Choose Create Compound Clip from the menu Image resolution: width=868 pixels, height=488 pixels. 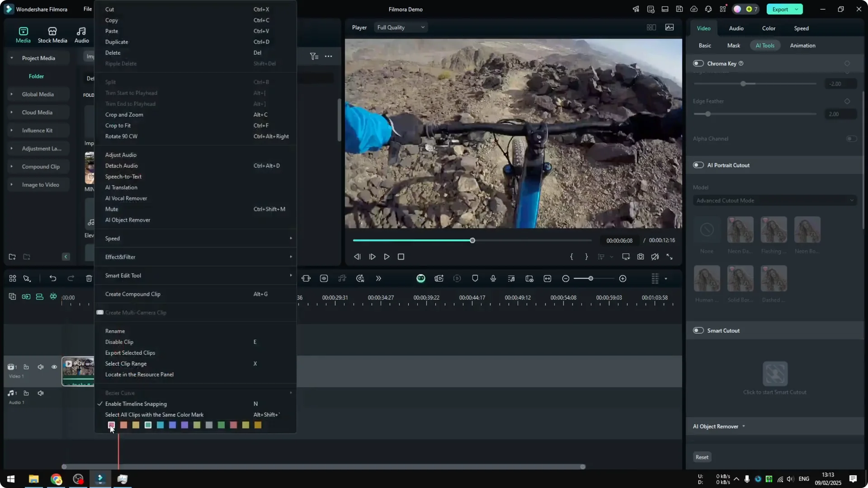tap(133, 294)
